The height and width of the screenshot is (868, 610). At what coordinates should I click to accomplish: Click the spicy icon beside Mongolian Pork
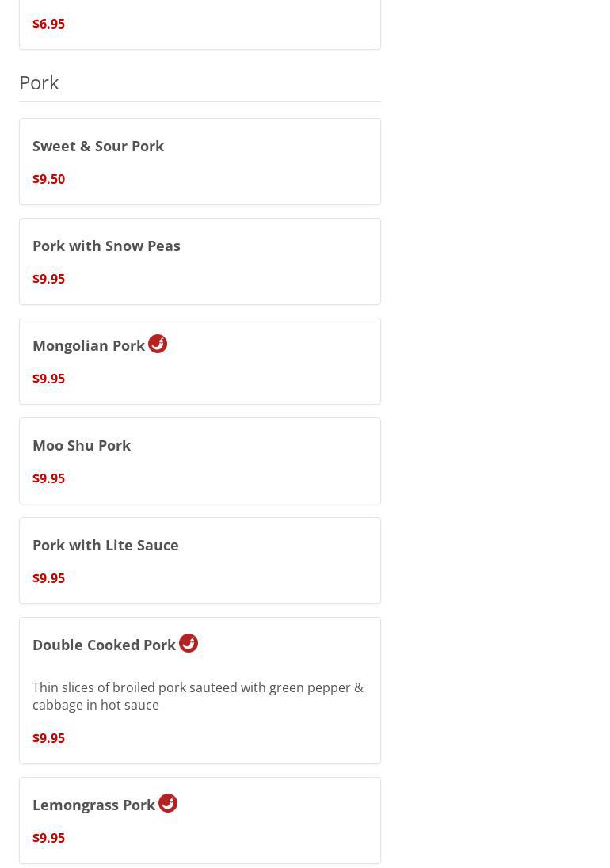pos(158,344)
